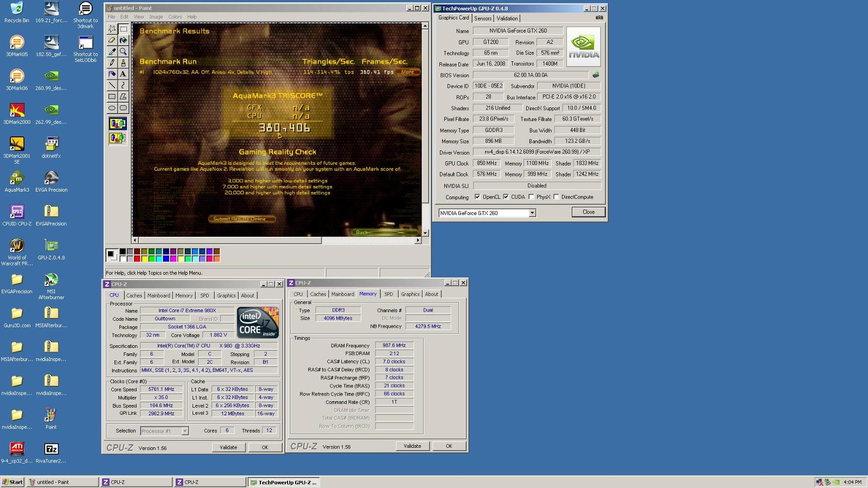Click the DRAM Frequency value 987.6 MHz
This screenshot has width=868, height=488.
(x=394, y=345)
